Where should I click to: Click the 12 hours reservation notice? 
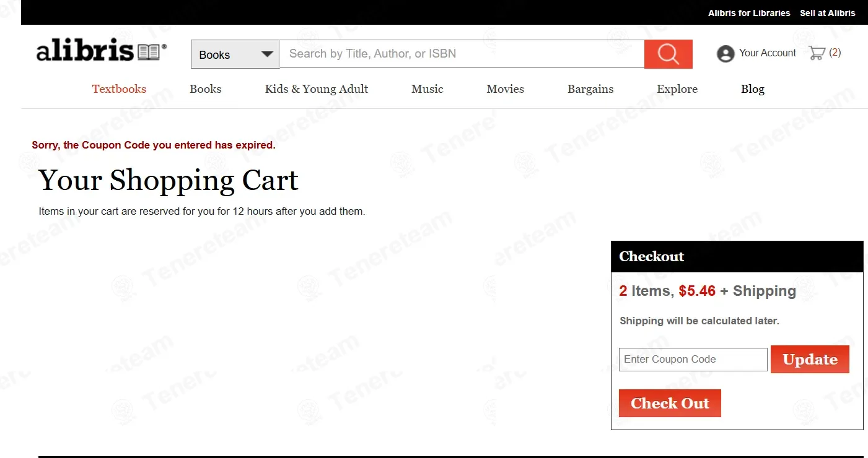(202, 212)
